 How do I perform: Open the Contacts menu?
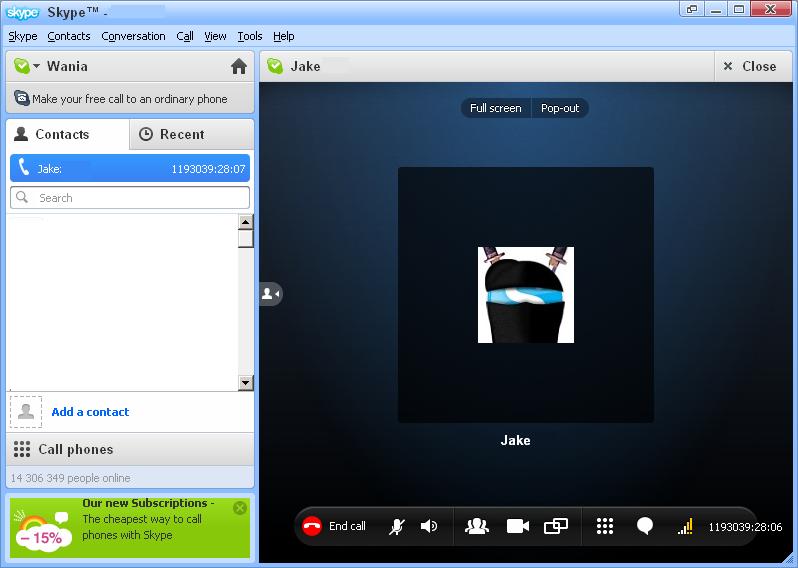tap(69, 36)
